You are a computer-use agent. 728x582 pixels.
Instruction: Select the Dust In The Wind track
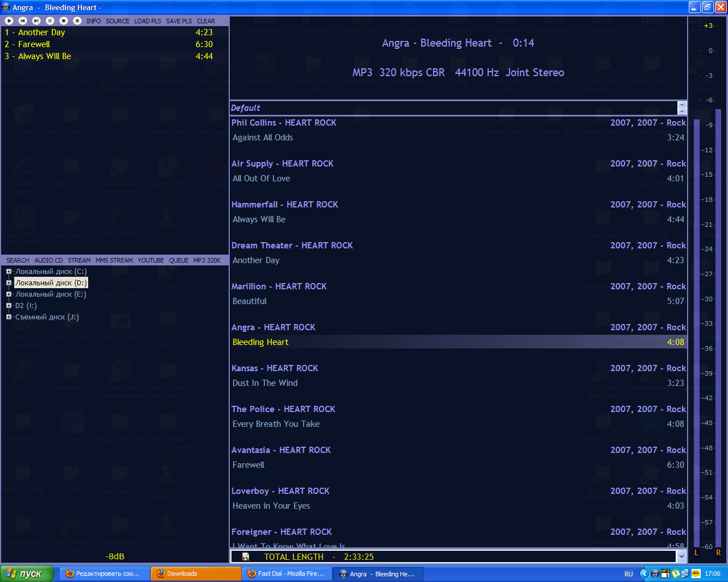pyautogui.click(x=265, y=383)
